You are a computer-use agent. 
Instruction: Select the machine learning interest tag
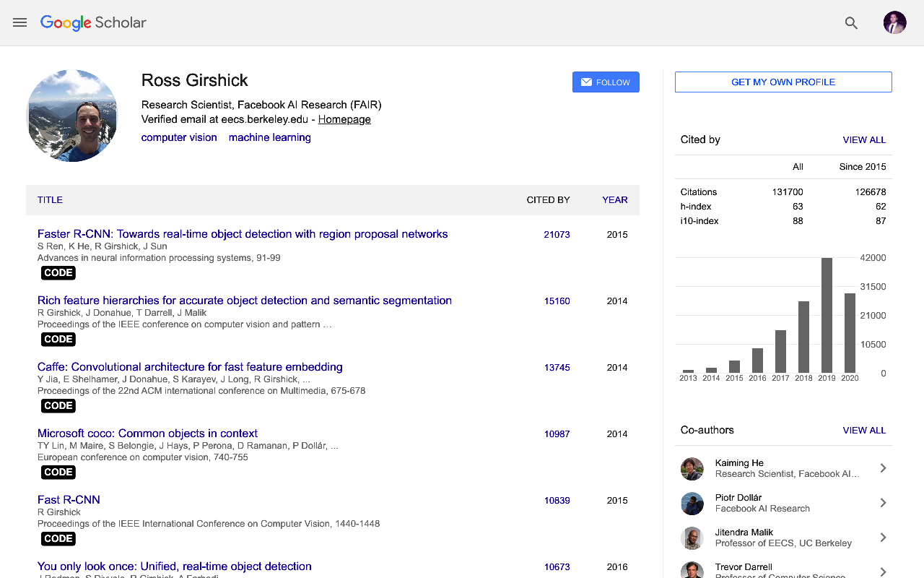pyautogui.click(x=270, y=137)
